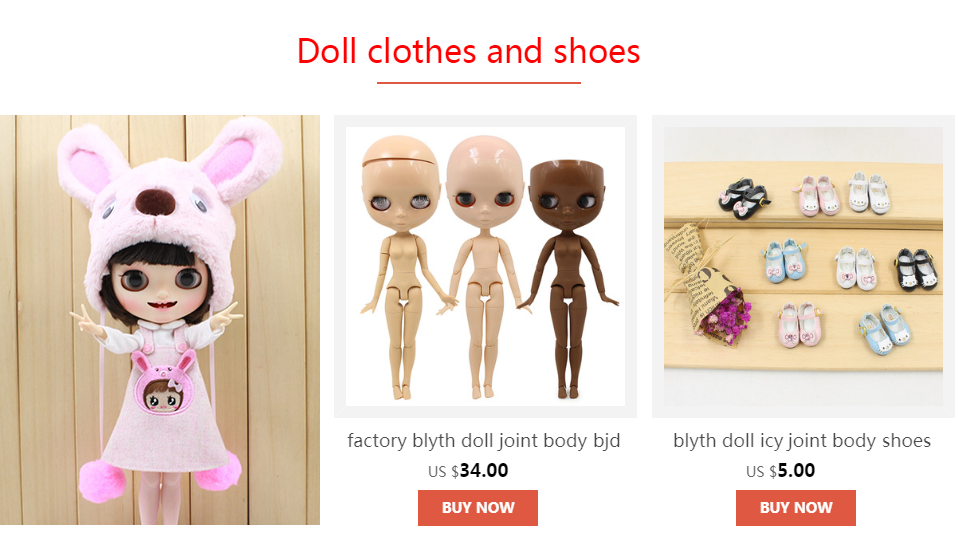Open the 'blyth doll icy joint body shoes' title
This screenshot has height=537, width=958.
[x=802, y=440]
